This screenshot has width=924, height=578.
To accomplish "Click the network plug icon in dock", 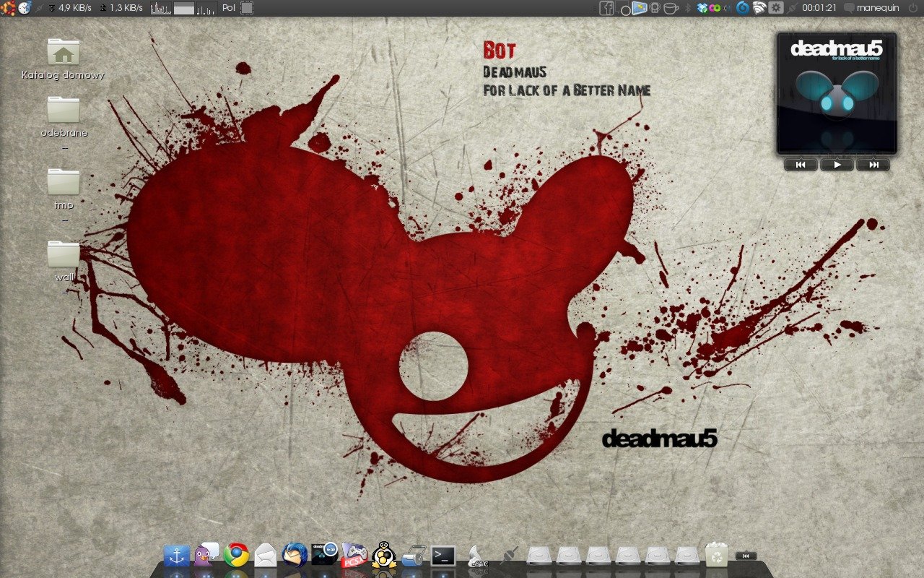I will point(510,555).
